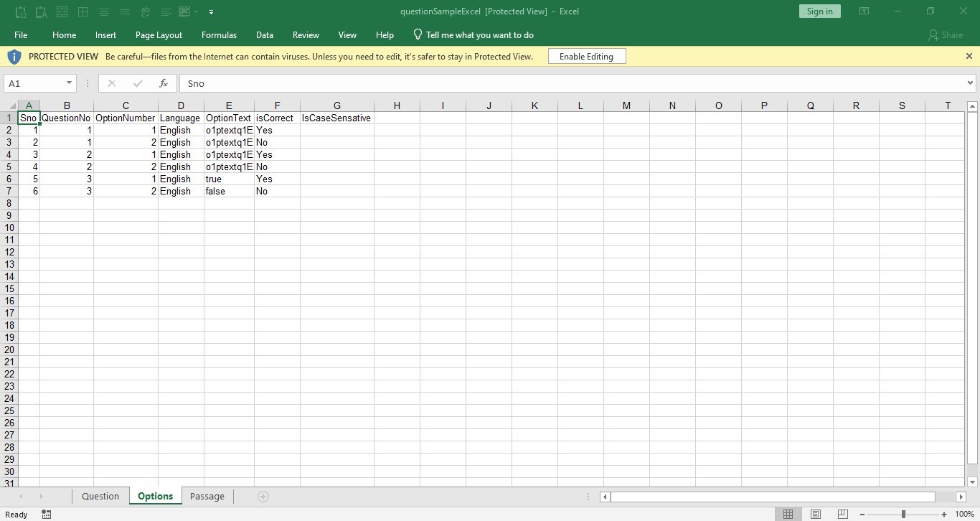Open the Insert ribbon tab
The image size is (980, 521).
[x=105, y=34]
